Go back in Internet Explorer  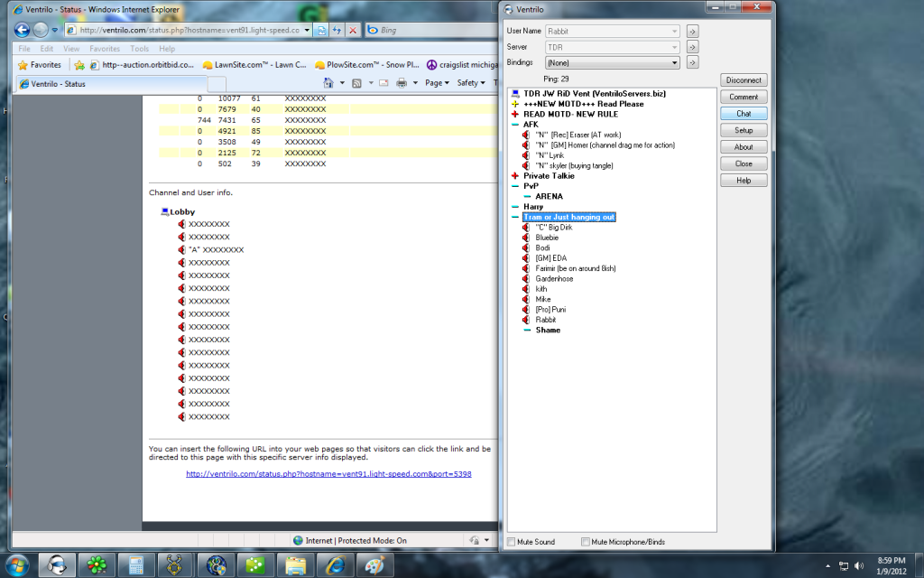22,30
